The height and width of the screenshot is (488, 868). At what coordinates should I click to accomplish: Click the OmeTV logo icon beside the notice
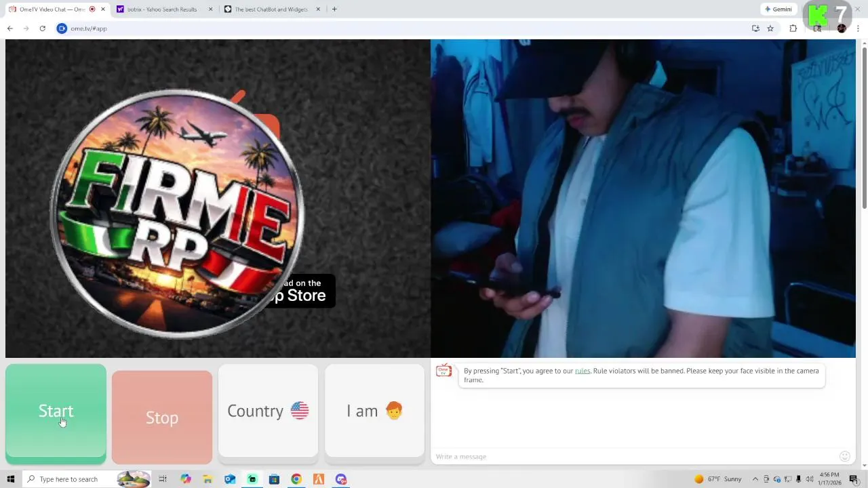pos(443,370)
